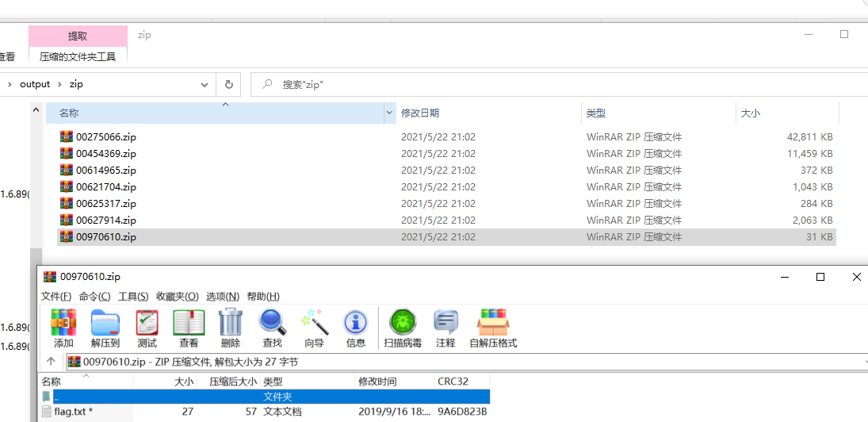This screenshot has width=868, height=422.
Task: Go up one level in WinRAR
Action: tap(51, 362)
